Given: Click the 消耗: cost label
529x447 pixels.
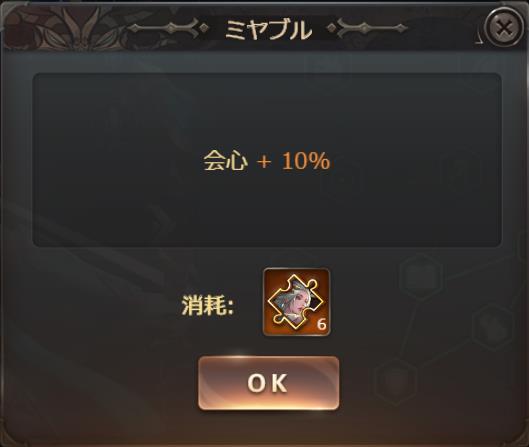Looking at the screenshot, I should point(207,307).
